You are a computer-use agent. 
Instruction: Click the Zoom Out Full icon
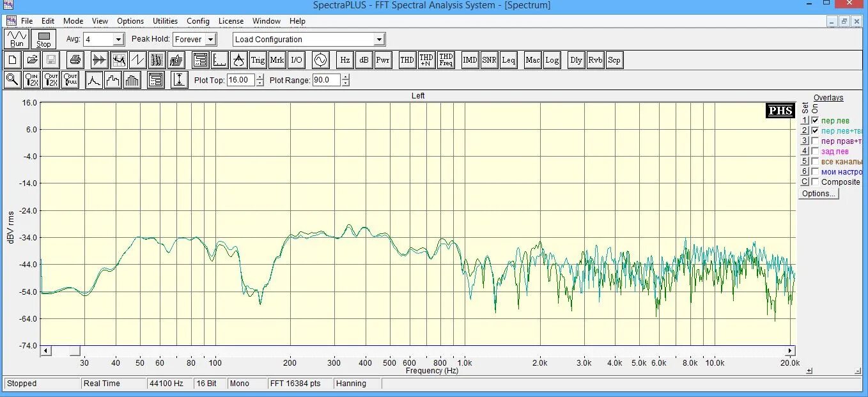[70, 80]
